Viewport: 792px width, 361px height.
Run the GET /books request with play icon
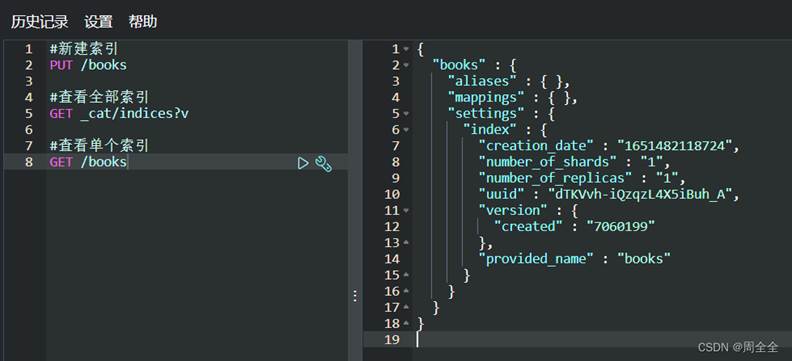(x=303, y=163)
